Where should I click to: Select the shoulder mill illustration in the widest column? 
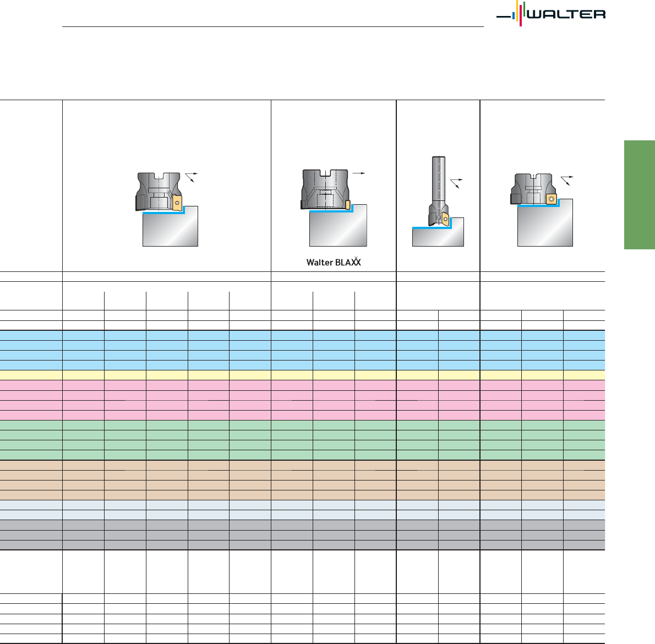(x=167, y=209)
